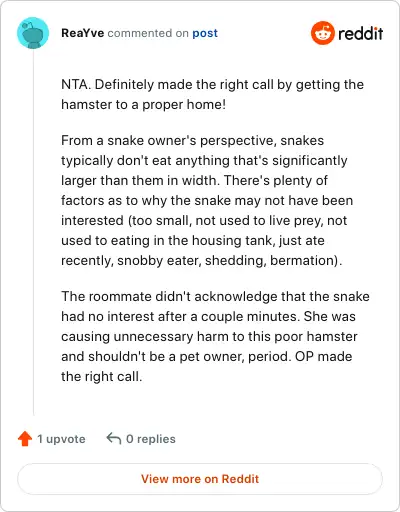Image resolution: width=400 pixels, height=512 pixels.
Task: Click the closing line "the right call."
Action: 102,377
